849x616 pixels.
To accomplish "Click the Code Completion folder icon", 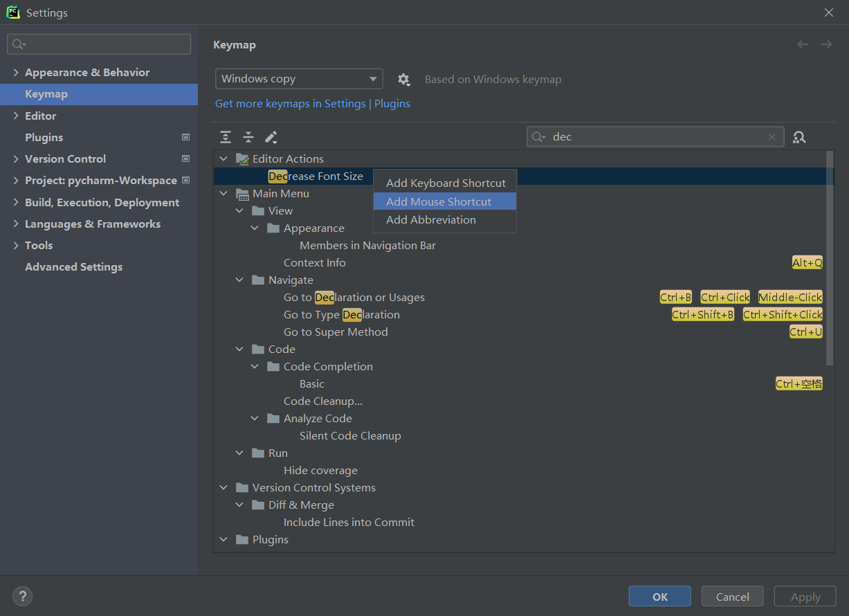I will coord(273,367).
